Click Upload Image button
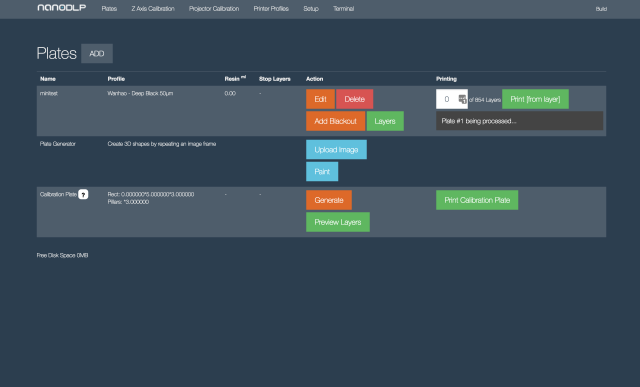640x387 pixels. (x=336, y=150)
